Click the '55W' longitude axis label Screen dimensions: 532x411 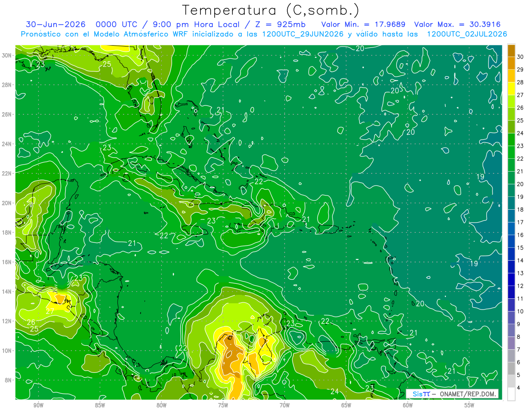(469, 405)
